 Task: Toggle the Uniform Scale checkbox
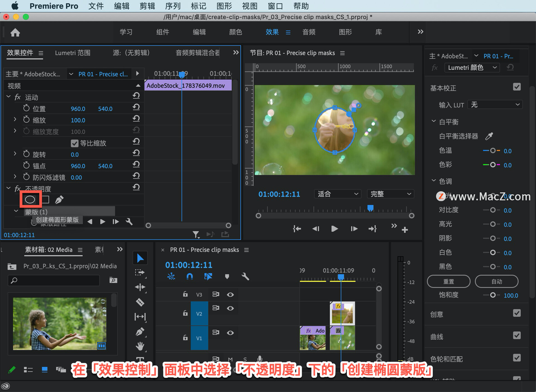point(75,143)
